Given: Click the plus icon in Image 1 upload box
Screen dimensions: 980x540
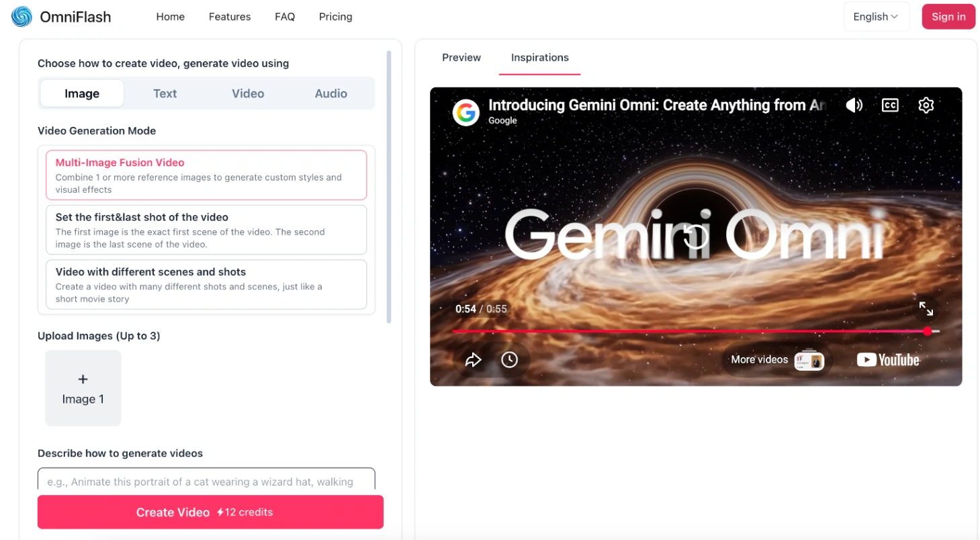Looking at the screenshot, I should (x=83, y=379).
